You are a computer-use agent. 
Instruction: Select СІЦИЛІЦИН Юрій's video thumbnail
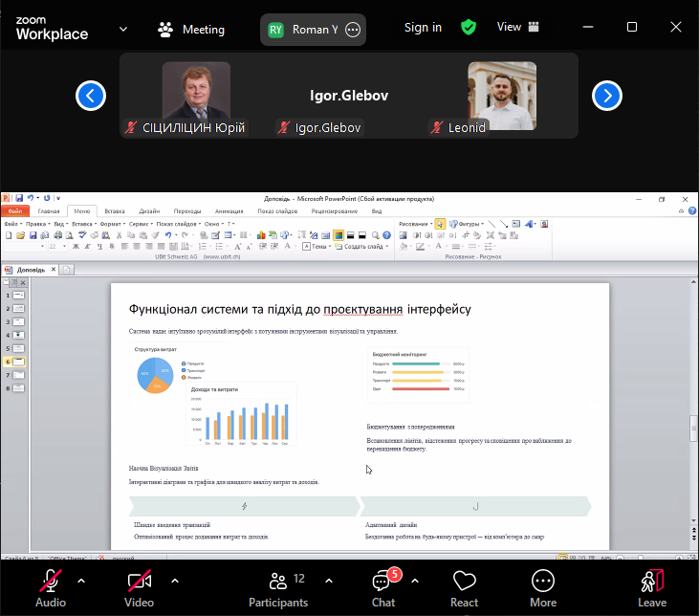point(196,96)
